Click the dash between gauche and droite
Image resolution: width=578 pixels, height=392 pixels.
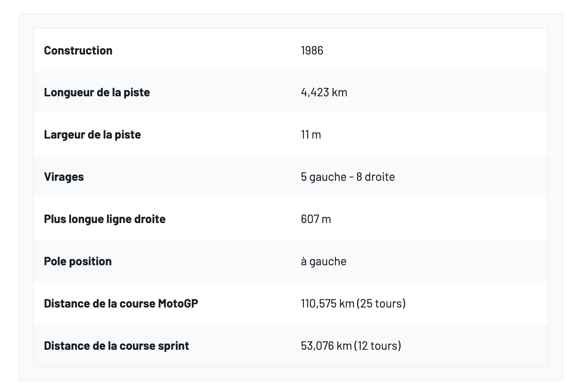pos(351,177)
